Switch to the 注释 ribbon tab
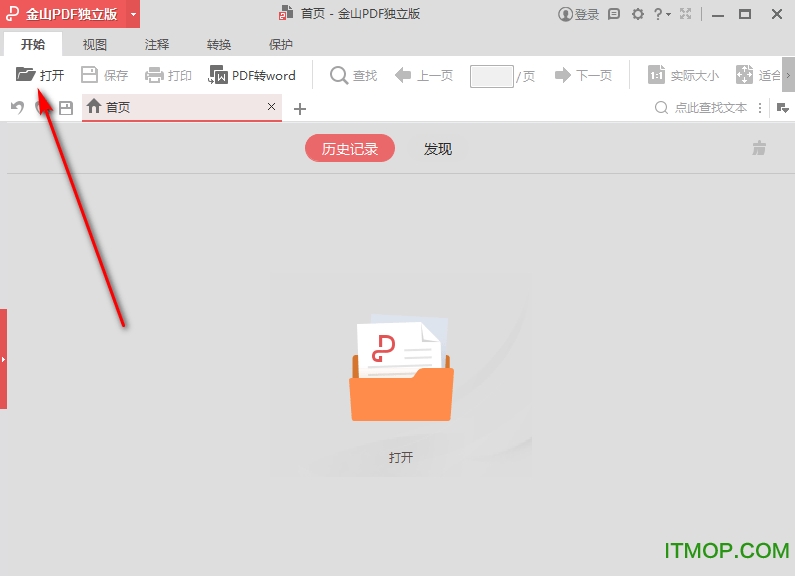The image size is (795, 576). (157, 44)
